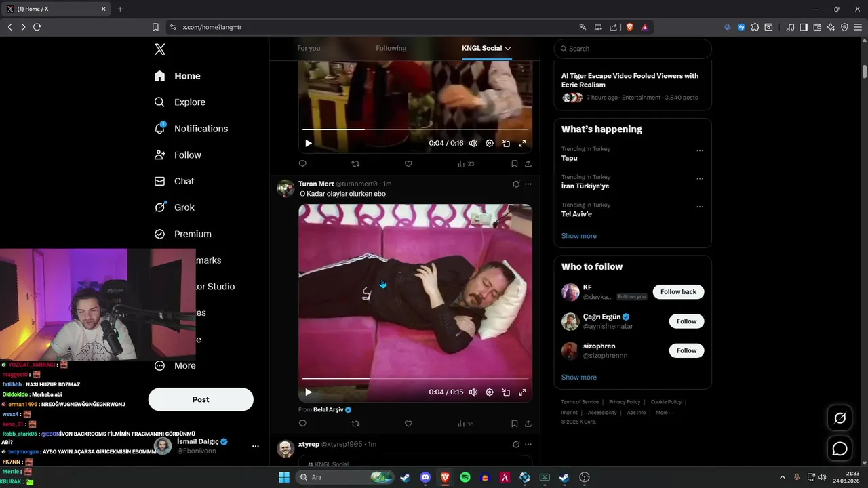868x488 pixels.
Task: Open options for Tel Aviv'e trend
Action: 700,207
